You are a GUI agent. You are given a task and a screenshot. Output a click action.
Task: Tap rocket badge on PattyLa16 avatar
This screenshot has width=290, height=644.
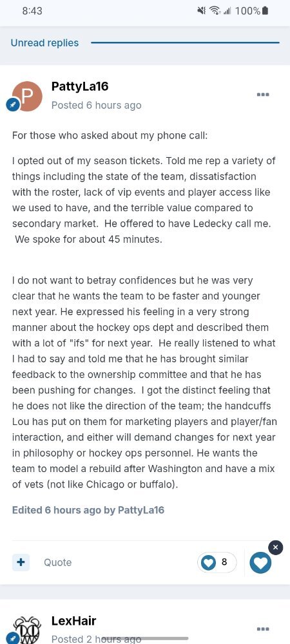coord(12,105)
